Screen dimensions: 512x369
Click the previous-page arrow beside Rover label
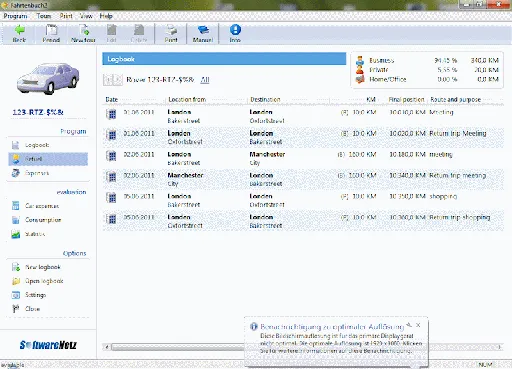(108, 79)
